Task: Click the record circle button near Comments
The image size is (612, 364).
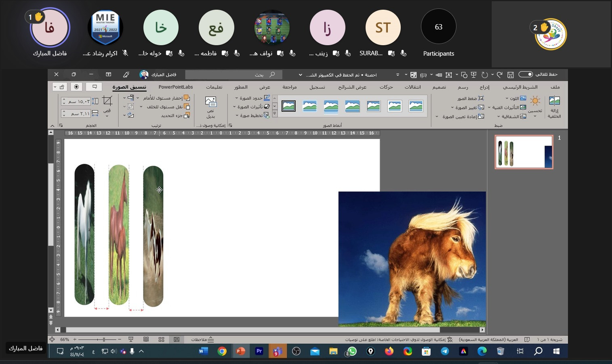Action: click(76, 87)
